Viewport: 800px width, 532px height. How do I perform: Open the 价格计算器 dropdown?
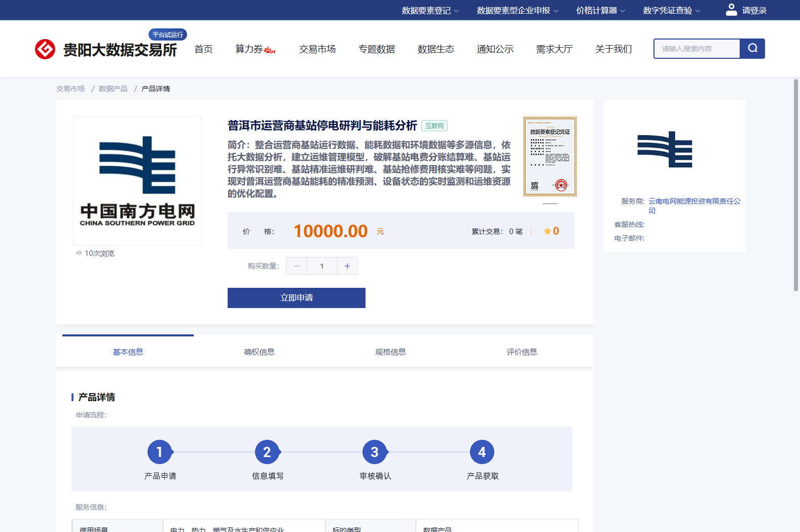pos(600,10)
